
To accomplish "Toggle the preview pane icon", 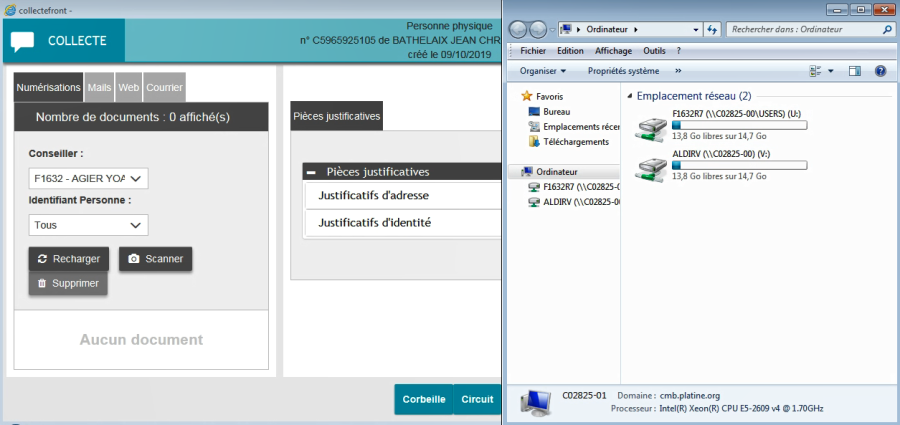I will tap(855, 71).
